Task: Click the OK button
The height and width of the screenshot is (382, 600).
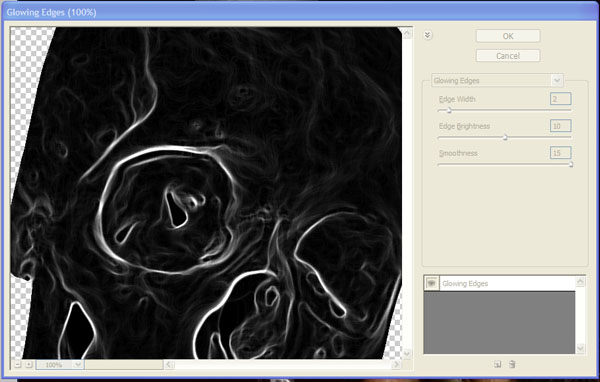Action: click(508, 36)
